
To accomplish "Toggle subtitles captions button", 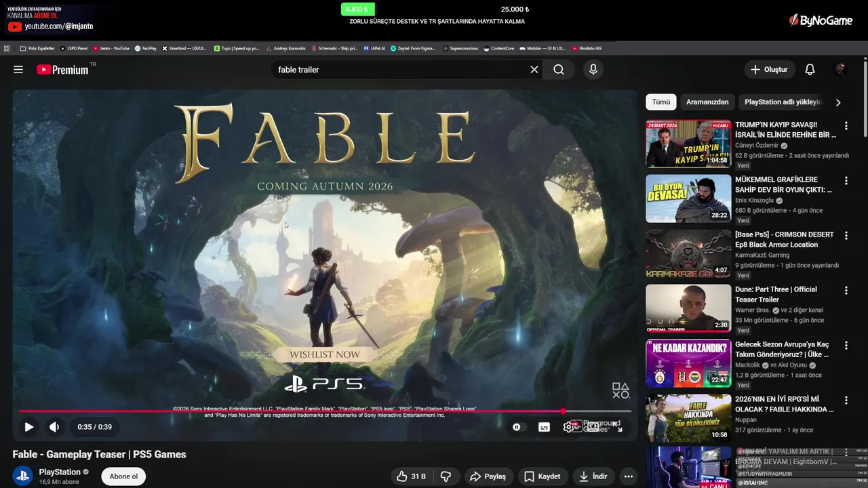I will [544, 427].
